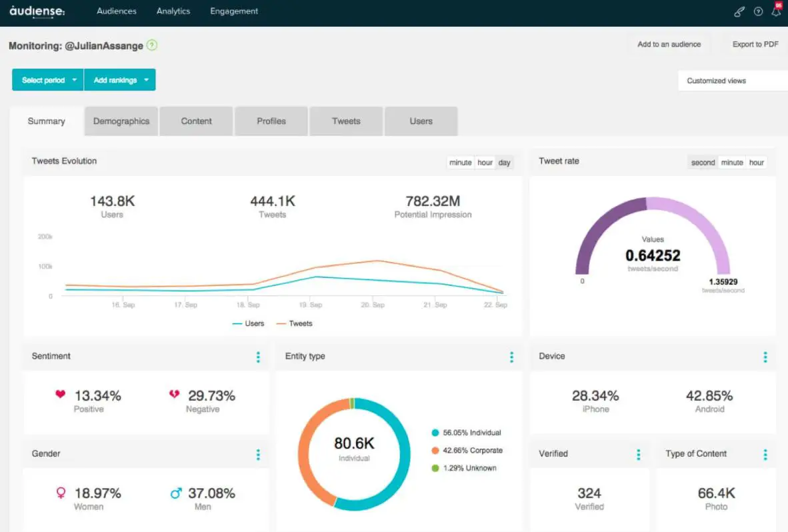The width and height of the screenshot is (788, 532).
Task: Click the 18. Sep axis label
Action: (x=248, y=305)
